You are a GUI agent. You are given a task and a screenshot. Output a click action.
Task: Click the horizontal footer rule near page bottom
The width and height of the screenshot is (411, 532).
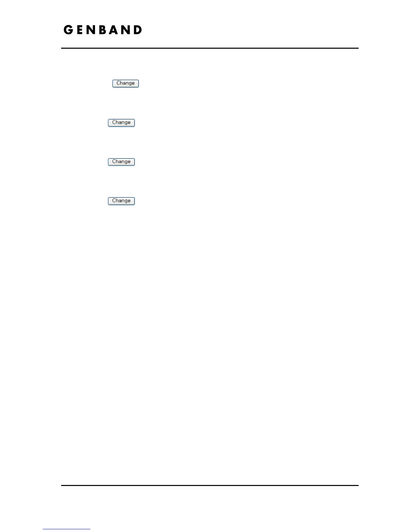point(210,485)
